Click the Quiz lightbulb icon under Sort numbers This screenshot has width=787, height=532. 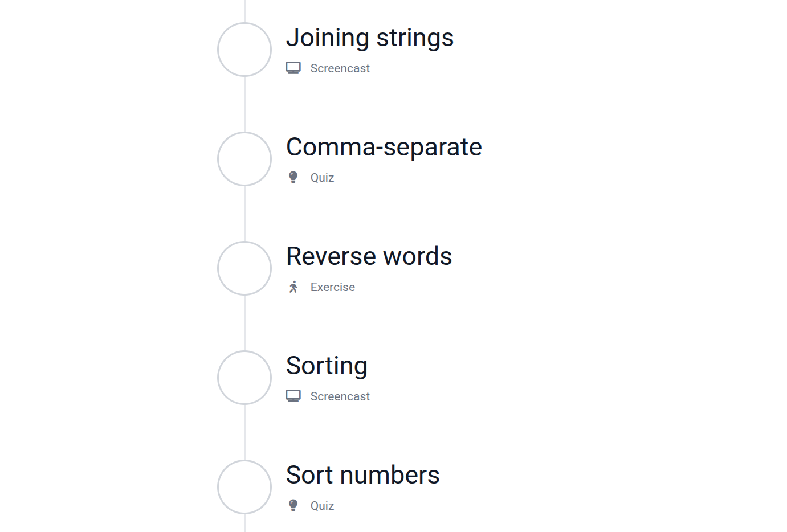(293, 505)
